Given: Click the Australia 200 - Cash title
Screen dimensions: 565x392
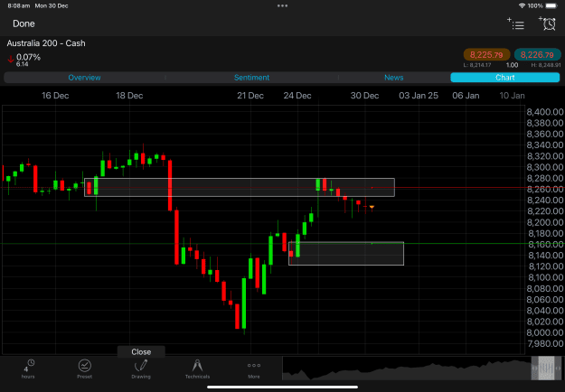Looking at the screenshot, I should (x=46, y=43).
